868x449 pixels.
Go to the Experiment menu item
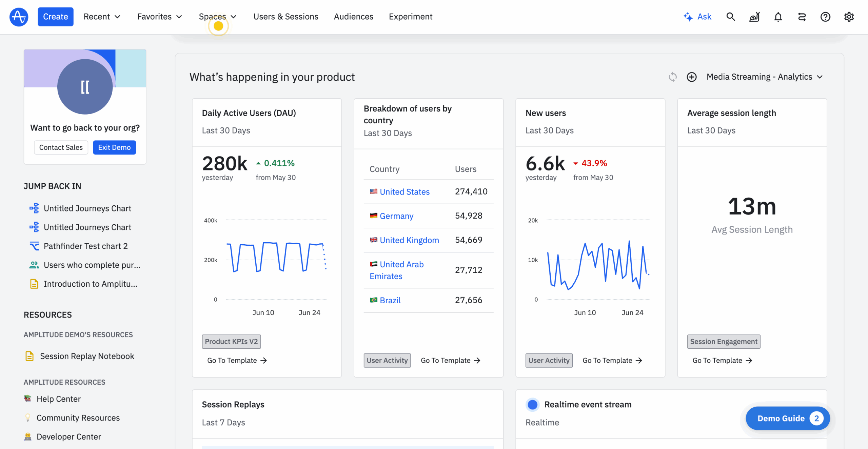[410, 17]
